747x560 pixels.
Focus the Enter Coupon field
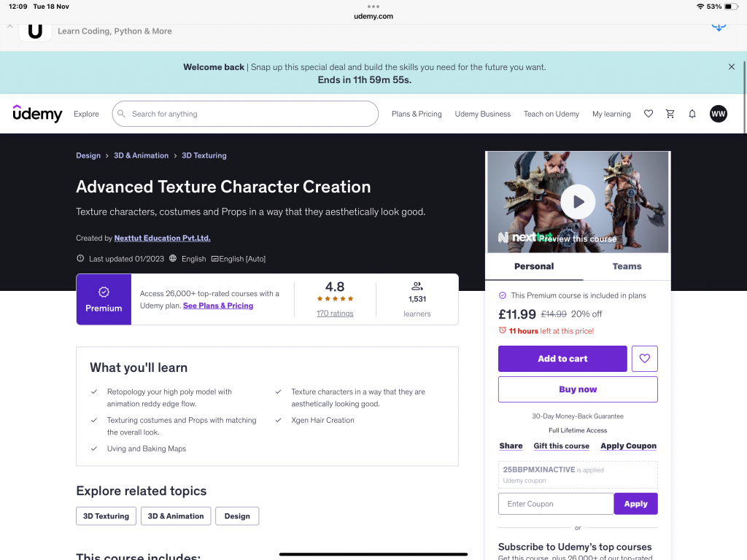pos(556,504)
